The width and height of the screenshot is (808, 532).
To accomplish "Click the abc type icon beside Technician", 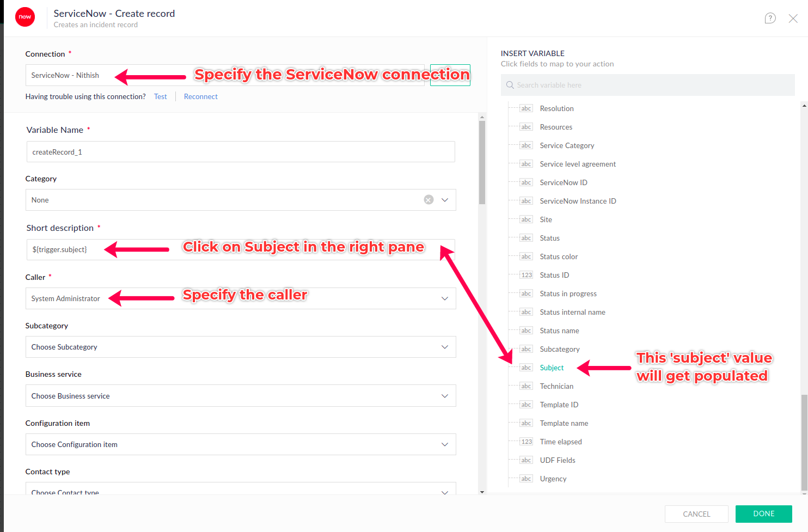I will coord(526,386).
